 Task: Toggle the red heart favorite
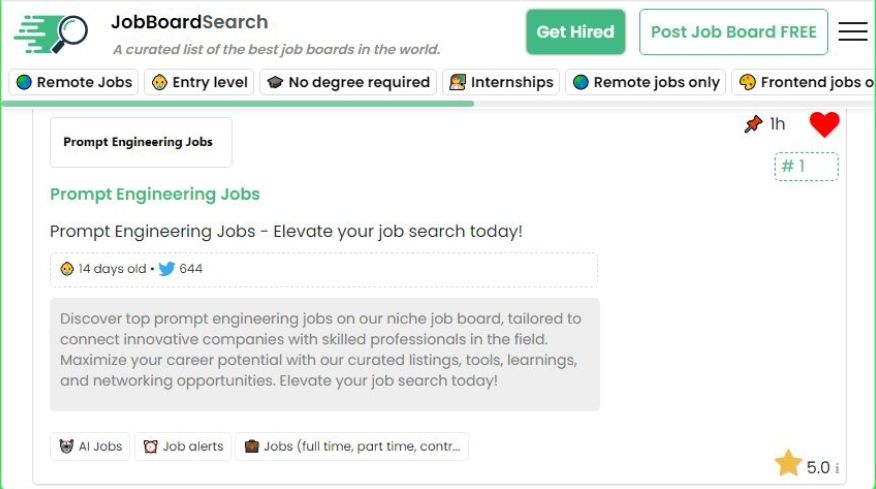point(824,125)
